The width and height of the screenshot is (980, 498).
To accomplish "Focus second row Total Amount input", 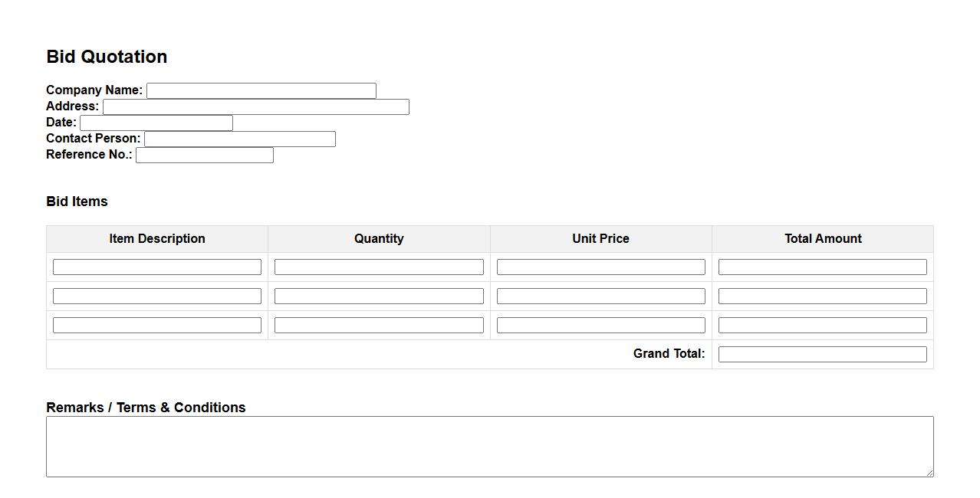I will (x=822, y=296).
